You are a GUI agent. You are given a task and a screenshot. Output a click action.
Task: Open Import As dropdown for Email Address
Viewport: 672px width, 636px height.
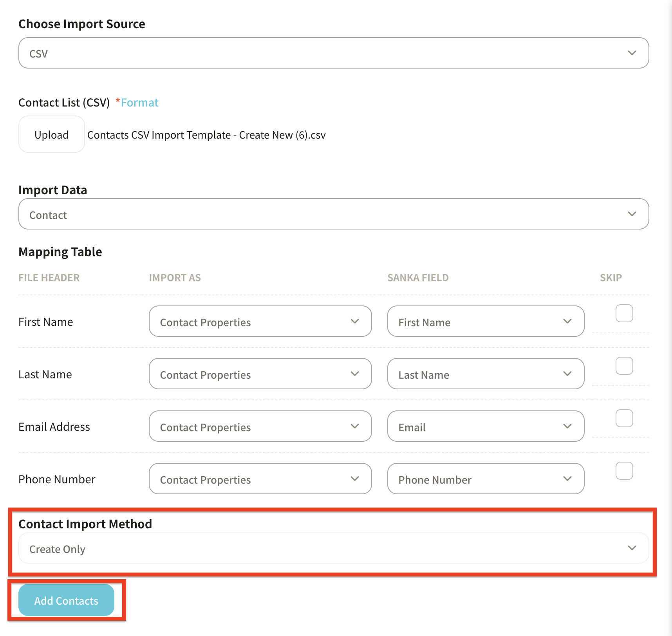(x=260, y=426)
